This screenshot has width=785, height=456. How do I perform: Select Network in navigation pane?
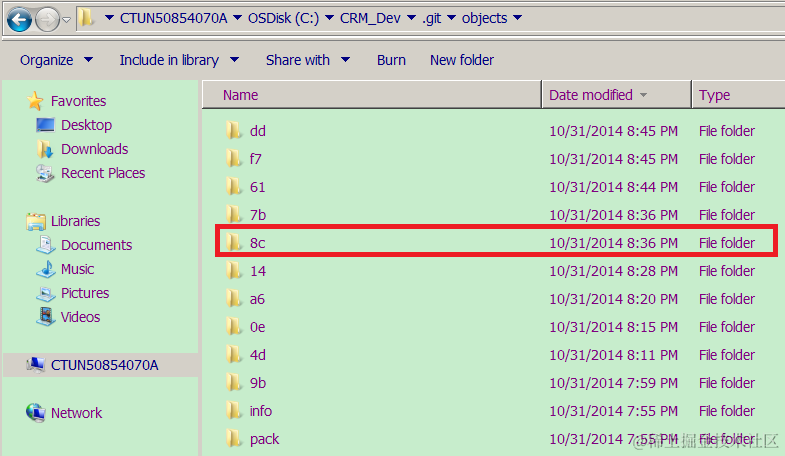pyautogui.click(x=77, y=413)
